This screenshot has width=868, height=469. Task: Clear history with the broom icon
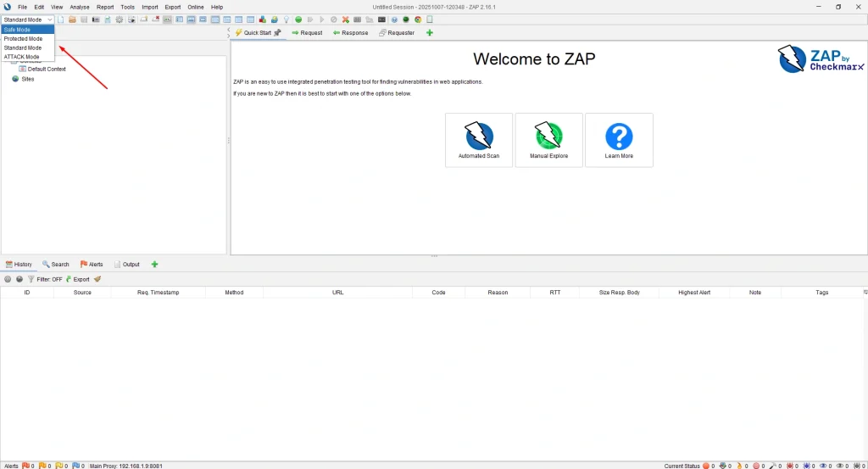[x=97, y=279]
